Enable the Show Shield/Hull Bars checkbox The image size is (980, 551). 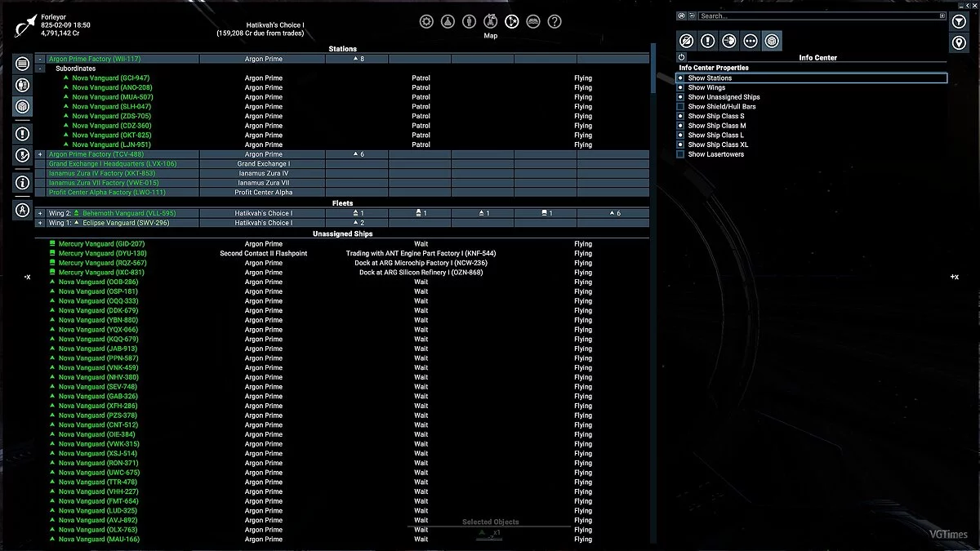point(680,106)
